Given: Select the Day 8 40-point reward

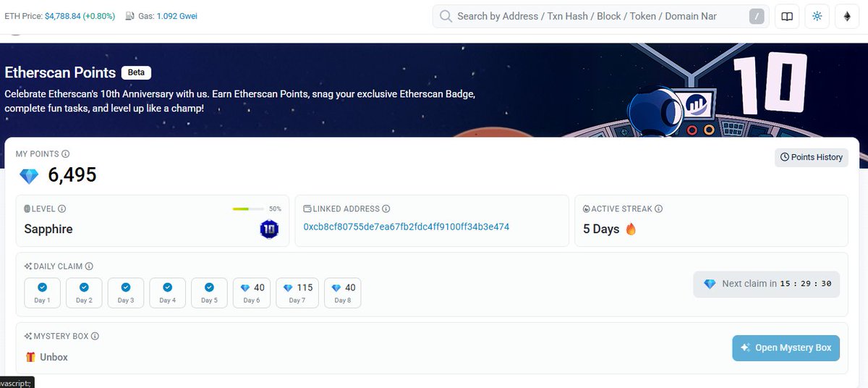Looking at the screenshot, I should (x=343, y=292).
